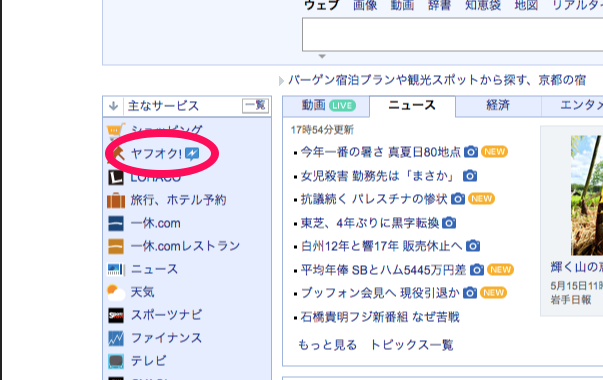Click the orange 一休.comレストラン icon
The image size is (603, 380).
116,247
